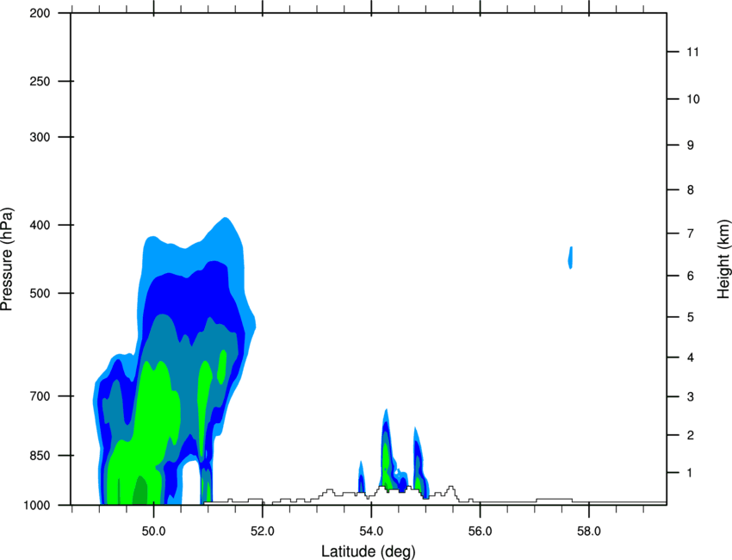The height and width of the screenshot is (560, 732).
Task: Click the 1 km height label
Action: (x=690, y=473)
